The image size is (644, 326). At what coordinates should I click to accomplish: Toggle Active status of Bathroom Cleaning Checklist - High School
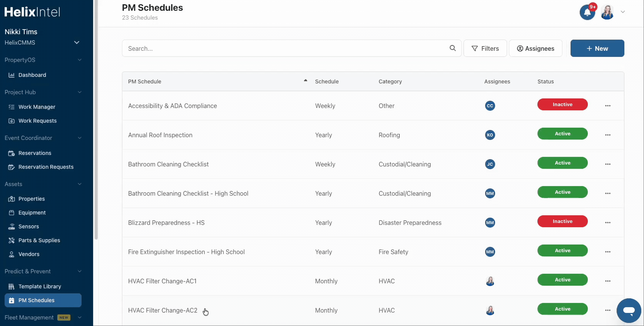pyautogui.click(x=562, y=192)
